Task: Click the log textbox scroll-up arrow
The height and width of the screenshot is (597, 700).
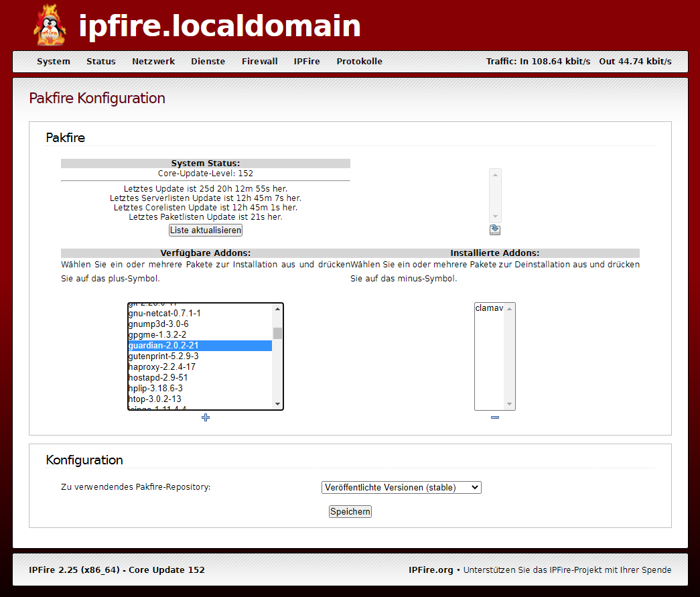Action: tap(495, 175)
